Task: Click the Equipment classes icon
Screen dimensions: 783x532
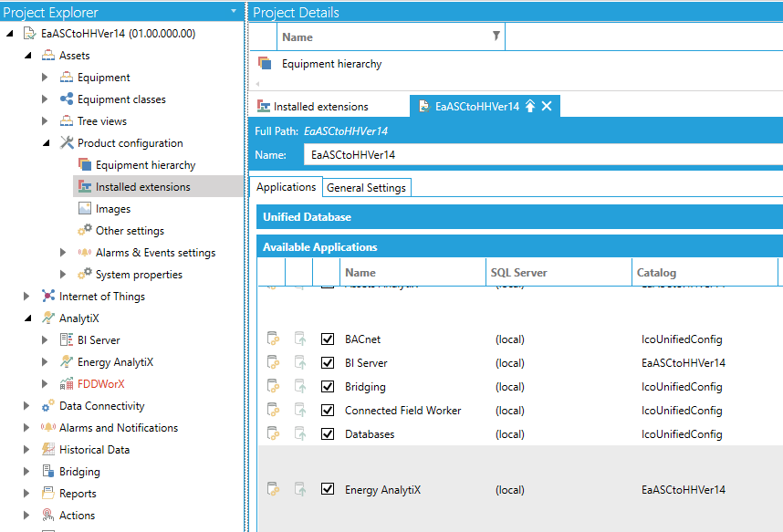Action: [67, 99]
